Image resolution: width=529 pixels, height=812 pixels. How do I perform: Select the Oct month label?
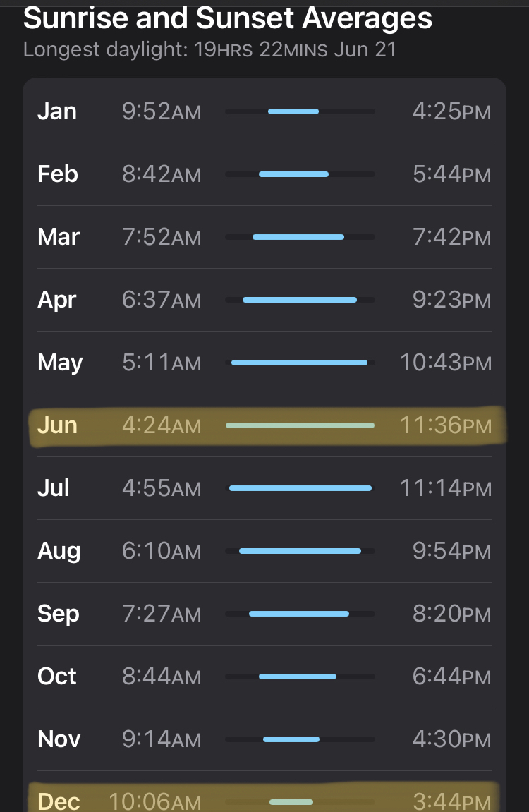[x=57, y=677]
